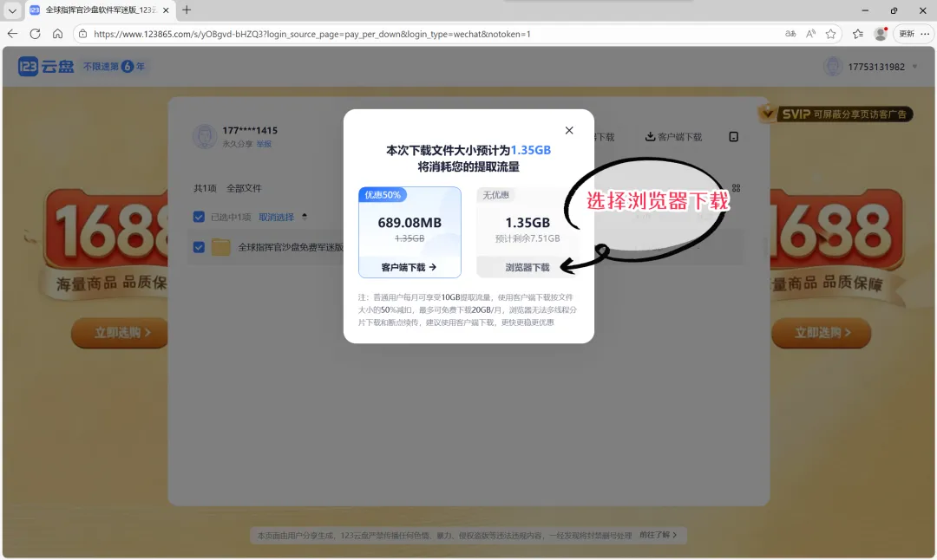Click the address bar URL
The height and width of the screenshot is (560, 937).
[312, 34]
